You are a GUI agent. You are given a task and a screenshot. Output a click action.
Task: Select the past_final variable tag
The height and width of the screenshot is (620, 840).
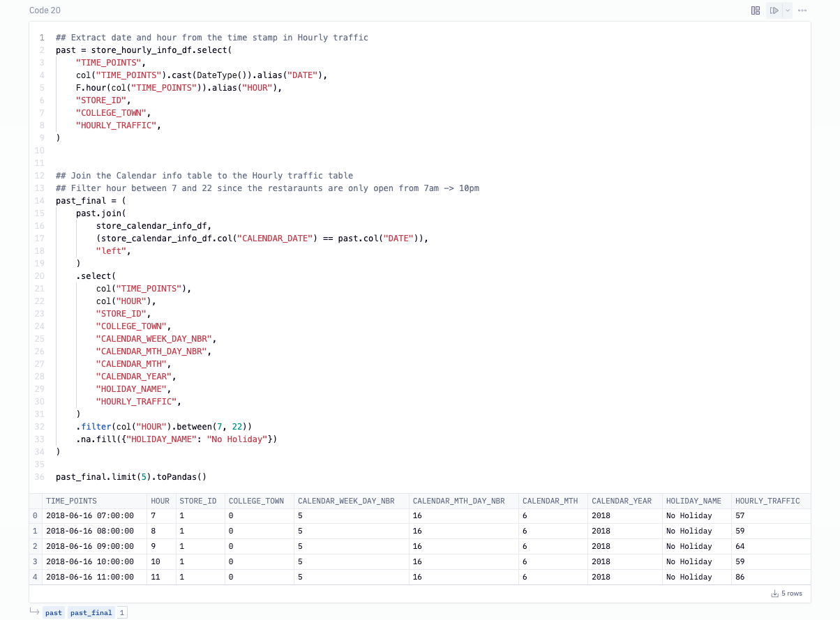[91, 613]
